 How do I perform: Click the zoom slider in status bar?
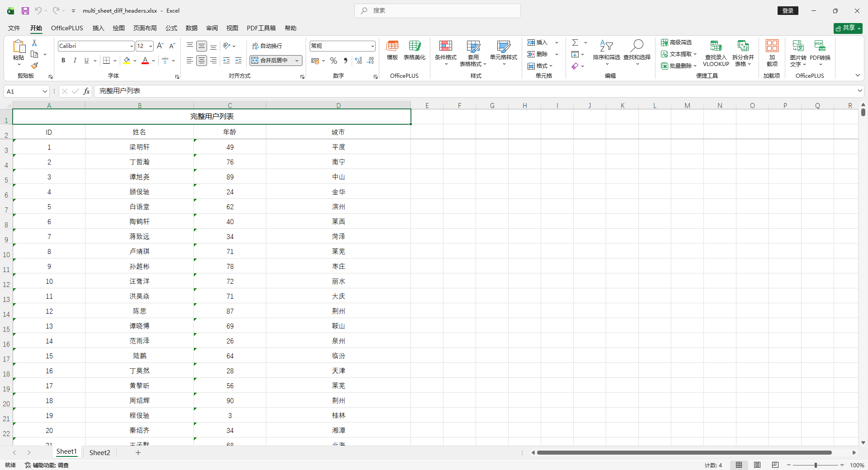[x=816, y=465]
